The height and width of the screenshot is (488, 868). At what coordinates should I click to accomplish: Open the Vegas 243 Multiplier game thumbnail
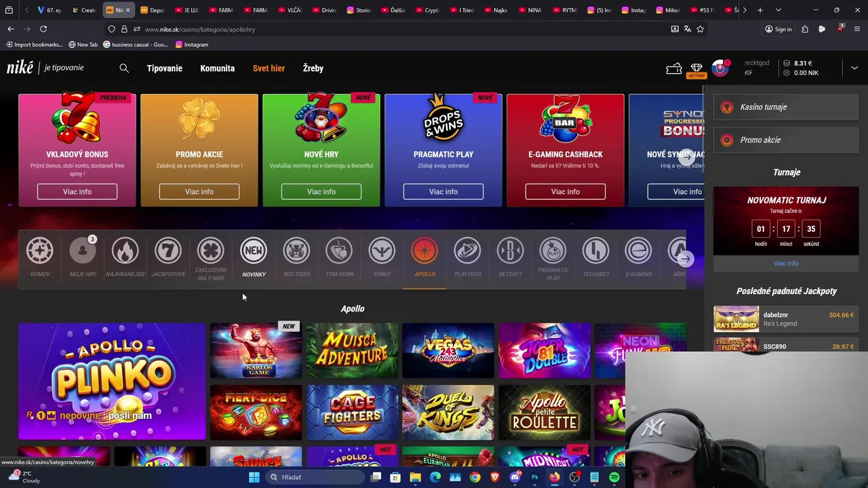pos(448,350)
